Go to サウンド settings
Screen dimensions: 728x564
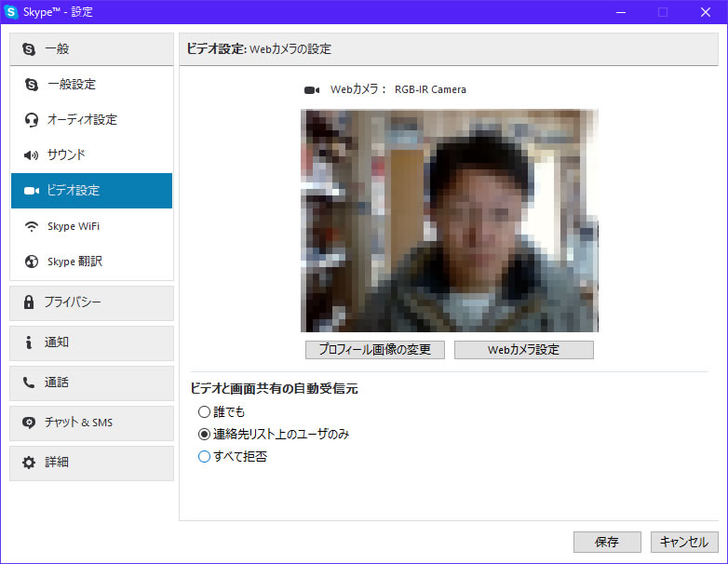(91, 155)
